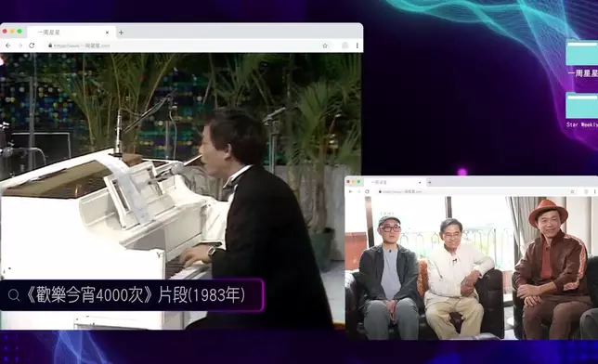Select the 一周星星 tab in the small browser
Image resolution: width=598 pixels, height=364 pixels.
tap(395, 182)
